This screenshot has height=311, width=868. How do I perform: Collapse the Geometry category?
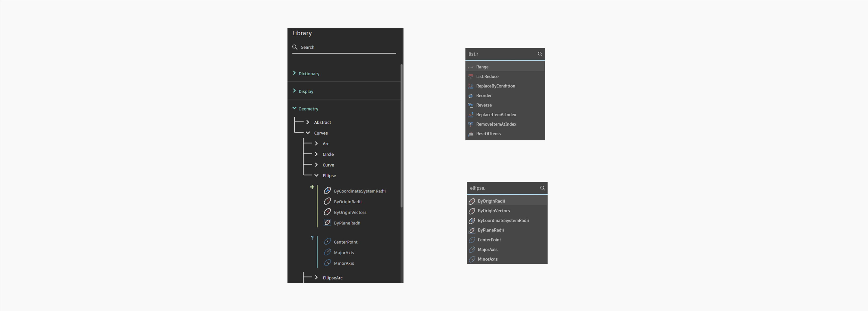[295, 108]
